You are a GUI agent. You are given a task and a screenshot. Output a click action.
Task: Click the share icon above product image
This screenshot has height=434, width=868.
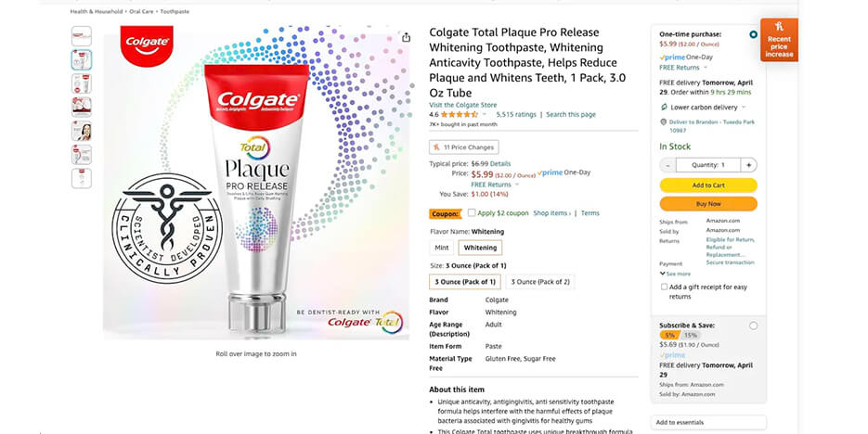coord(406,38)
